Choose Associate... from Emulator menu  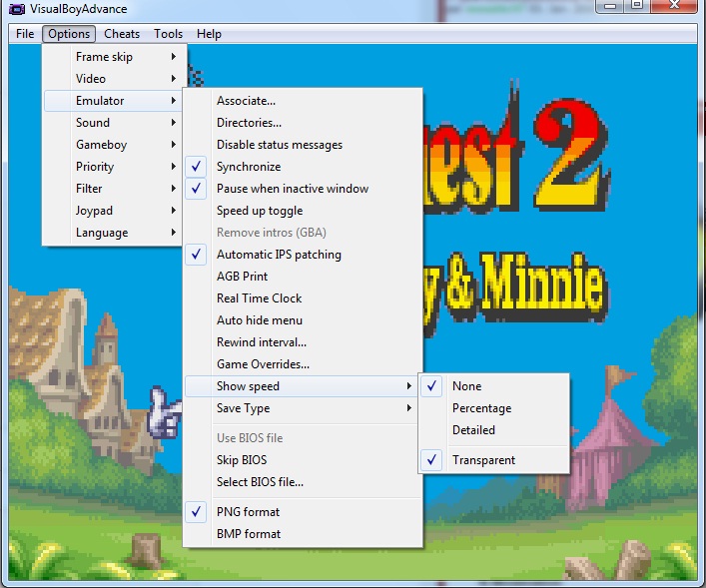[303, 101]
